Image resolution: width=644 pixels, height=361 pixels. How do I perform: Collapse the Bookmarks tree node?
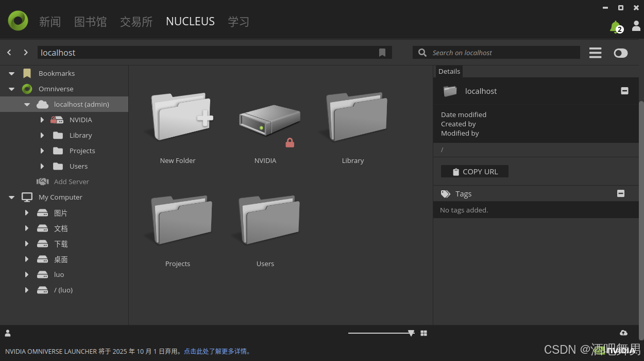pyautogui.click(x=11, y=74)
